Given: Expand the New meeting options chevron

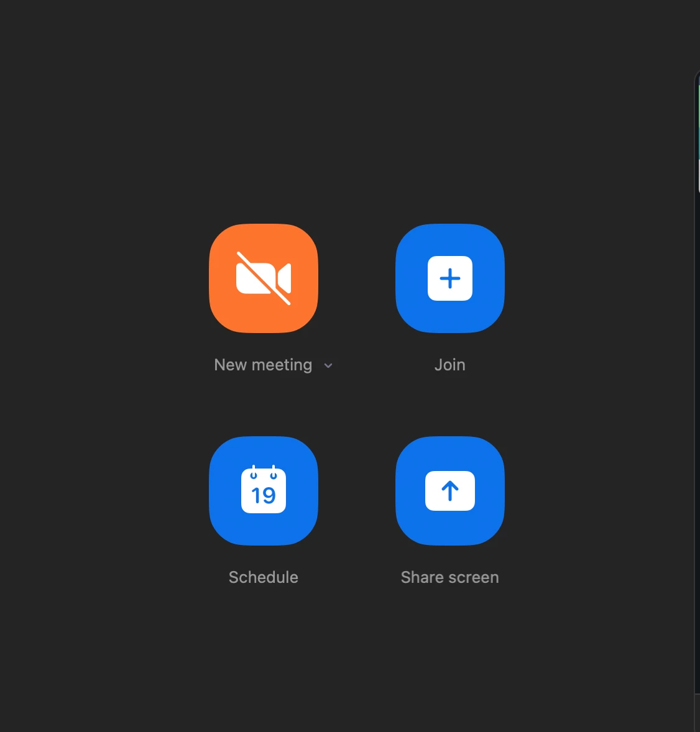Looking at the screenshot, I should tap(328, 365).
